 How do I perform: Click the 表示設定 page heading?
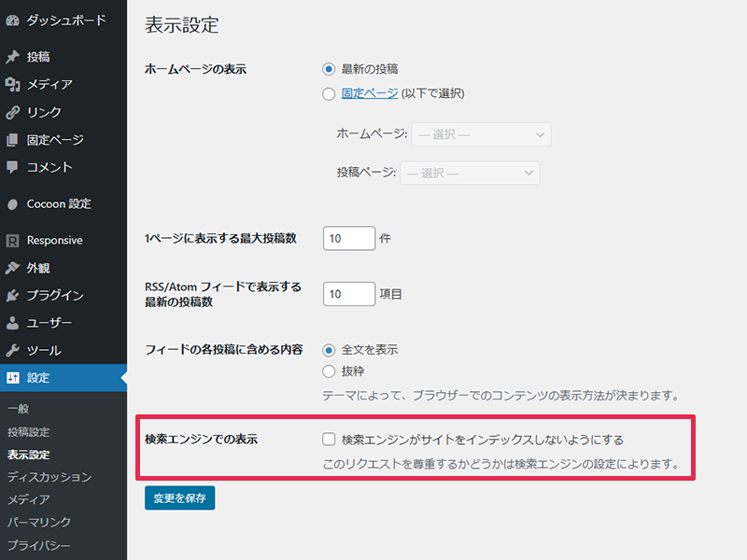pyautogui.click(x=182, y=25)
